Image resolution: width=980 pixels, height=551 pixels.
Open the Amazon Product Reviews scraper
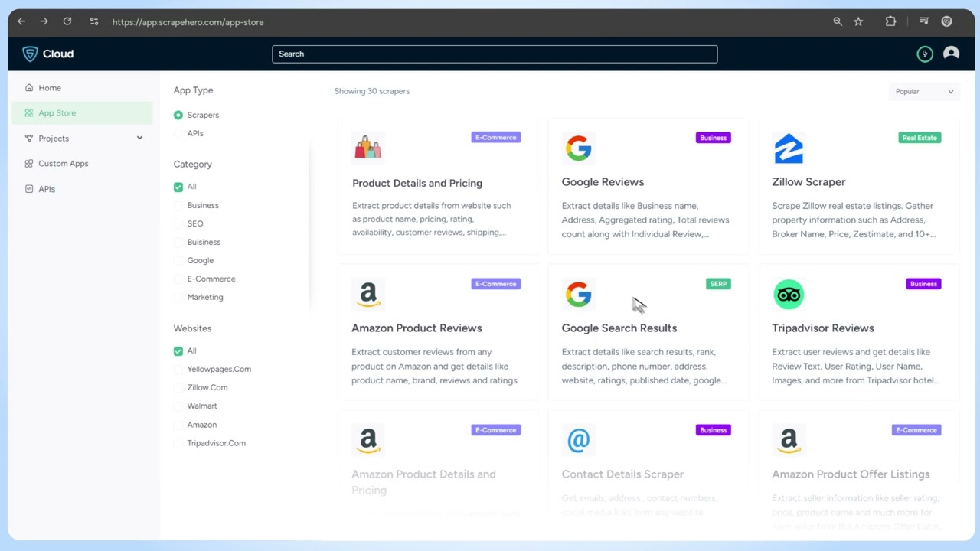416,328
